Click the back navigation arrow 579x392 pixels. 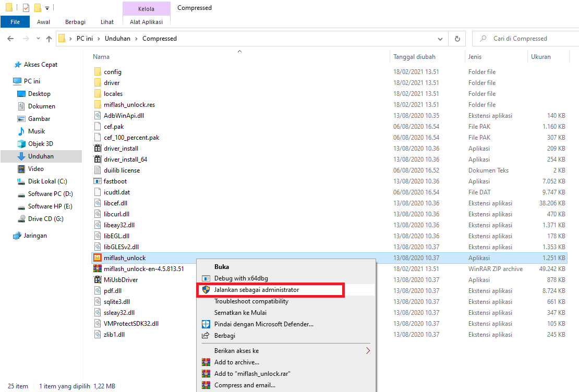pos(10,39)
